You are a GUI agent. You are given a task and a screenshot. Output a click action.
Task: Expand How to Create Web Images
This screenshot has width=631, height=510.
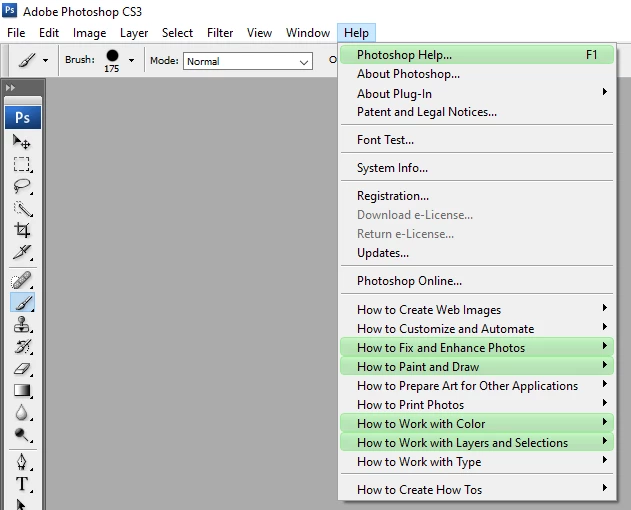pyautogui.click(x=477, y=310)
